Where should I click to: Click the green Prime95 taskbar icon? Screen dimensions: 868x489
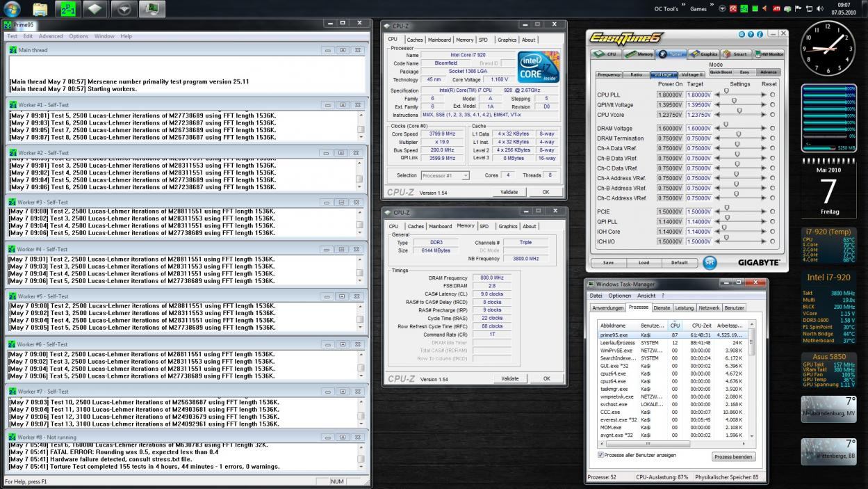coord(67,9)
